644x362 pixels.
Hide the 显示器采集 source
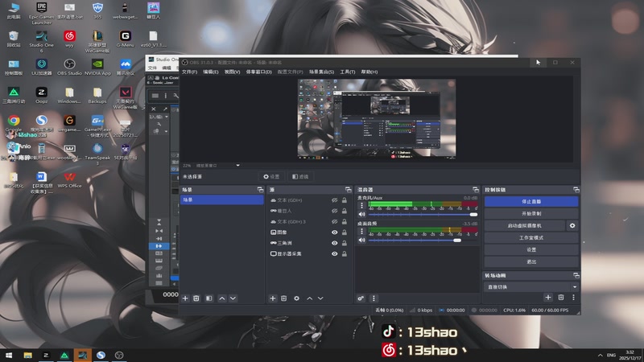(335, 253)
